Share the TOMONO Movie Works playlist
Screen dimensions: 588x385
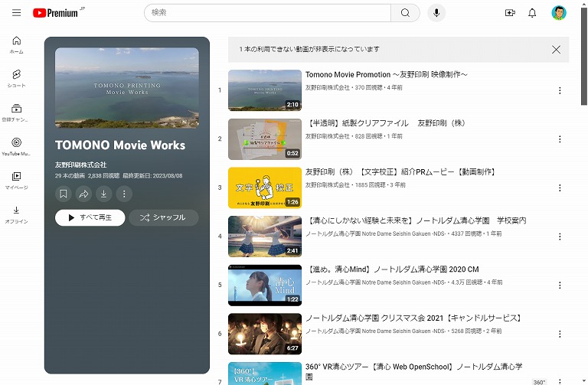pyautogui.click(x=84, y=194)
